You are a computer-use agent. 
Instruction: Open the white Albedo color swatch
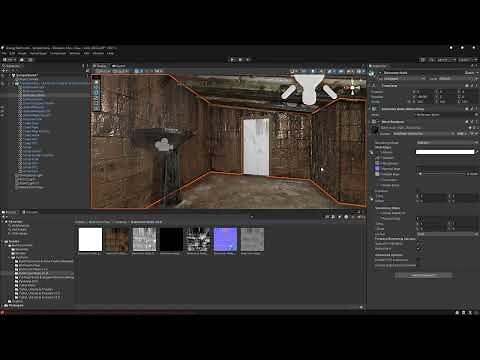445,152
